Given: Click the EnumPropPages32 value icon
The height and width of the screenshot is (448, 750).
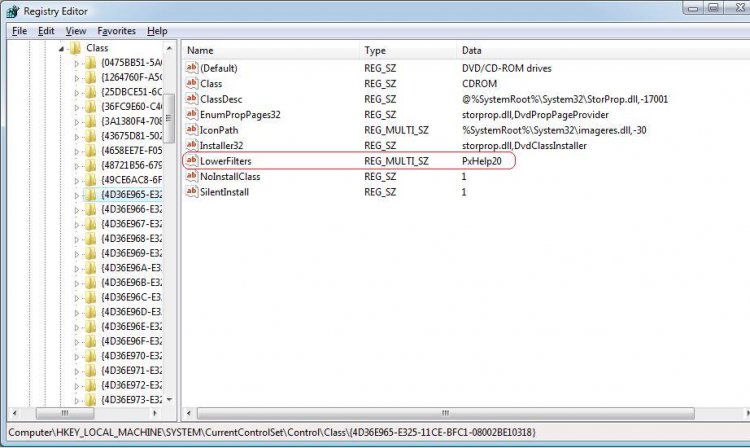Looking at the screenshot, I should coord(192,114).
